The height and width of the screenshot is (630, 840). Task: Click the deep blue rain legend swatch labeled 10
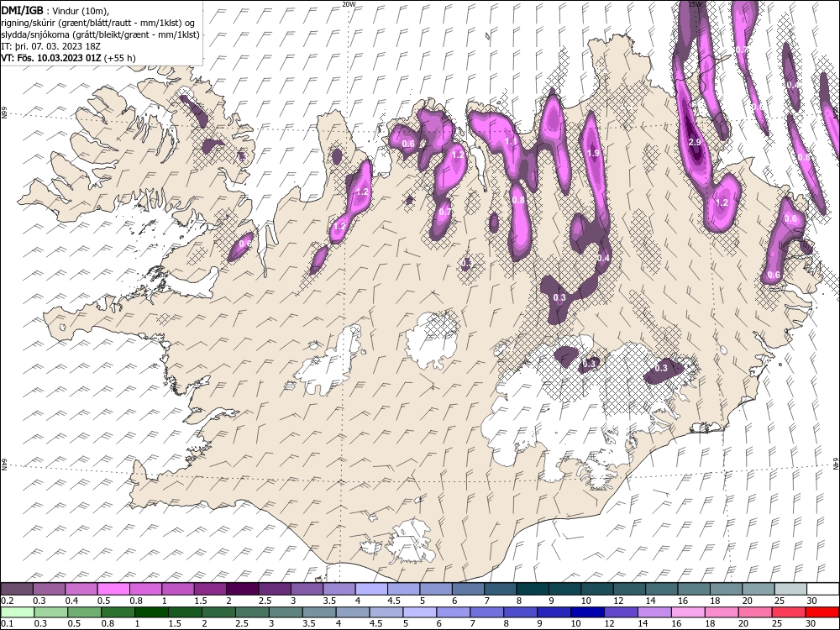coord(587,612)
